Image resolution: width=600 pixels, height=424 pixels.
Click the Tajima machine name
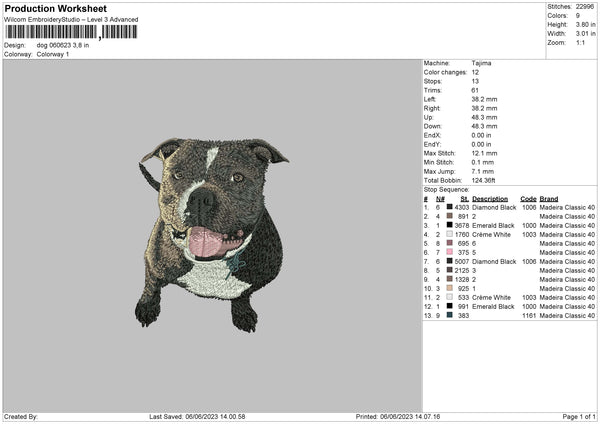coord(481,63)
